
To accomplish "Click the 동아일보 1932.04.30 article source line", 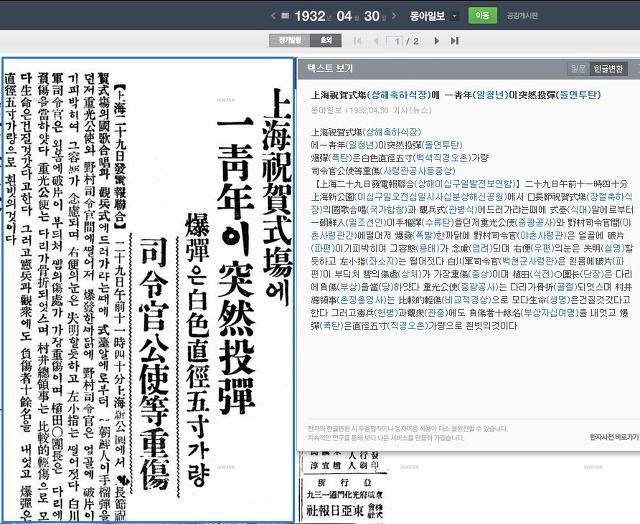I will pyautogui.click(x=371, y=110).
